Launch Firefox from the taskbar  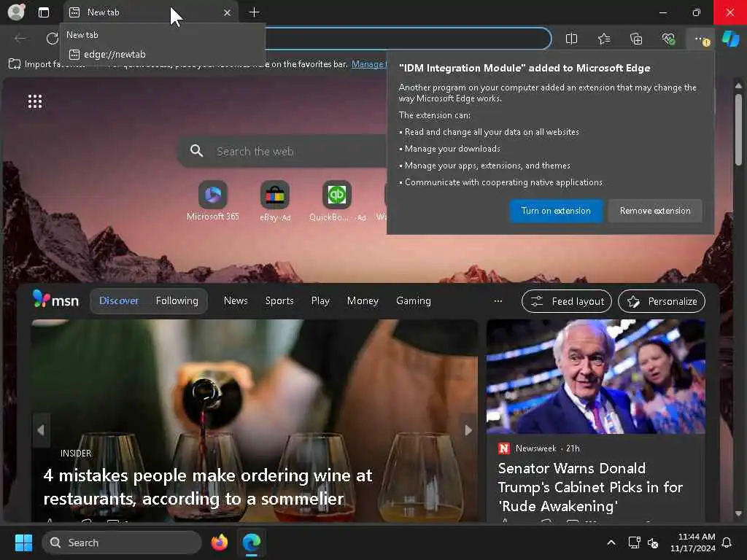219,542
